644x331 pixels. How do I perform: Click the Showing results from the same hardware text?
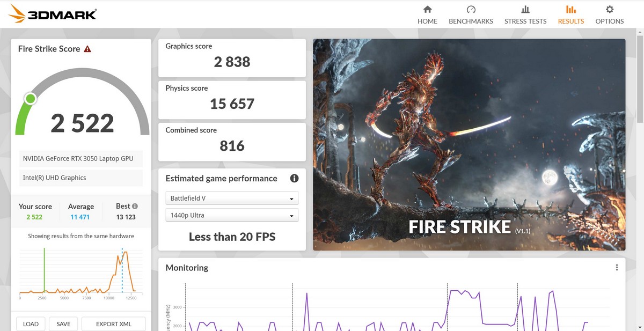point(81,236)
